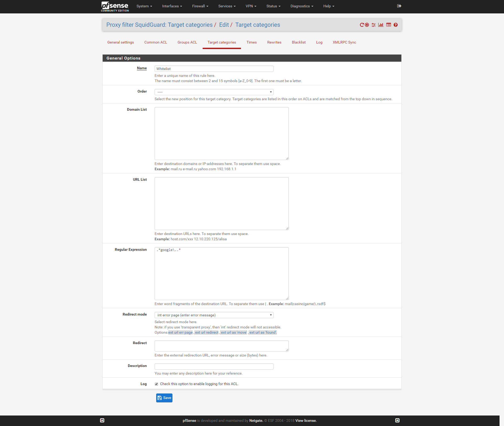
Task: Click the stop service icon
Action: 367,25
